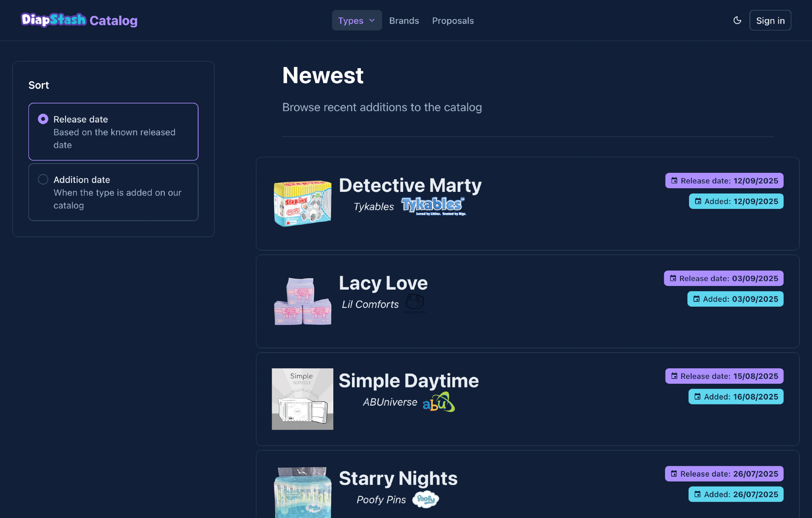Open the Simple Daytime title link
Screen dimensions: 812x518
[408, 381]
